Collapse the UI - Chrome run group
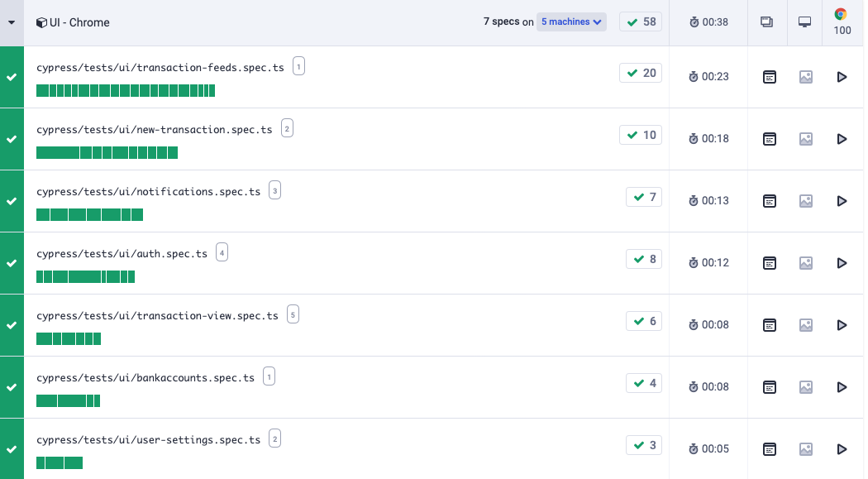 (x=12, y=22)
